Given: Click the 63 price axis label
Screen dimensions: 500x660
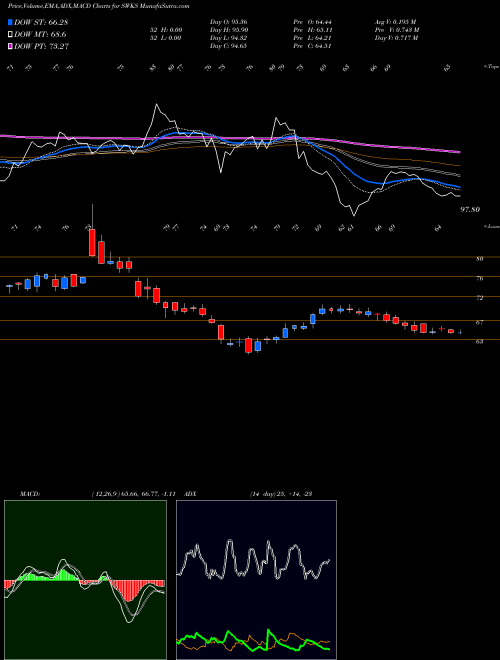Looking at the screenshot, I should [x=479, y=341].
